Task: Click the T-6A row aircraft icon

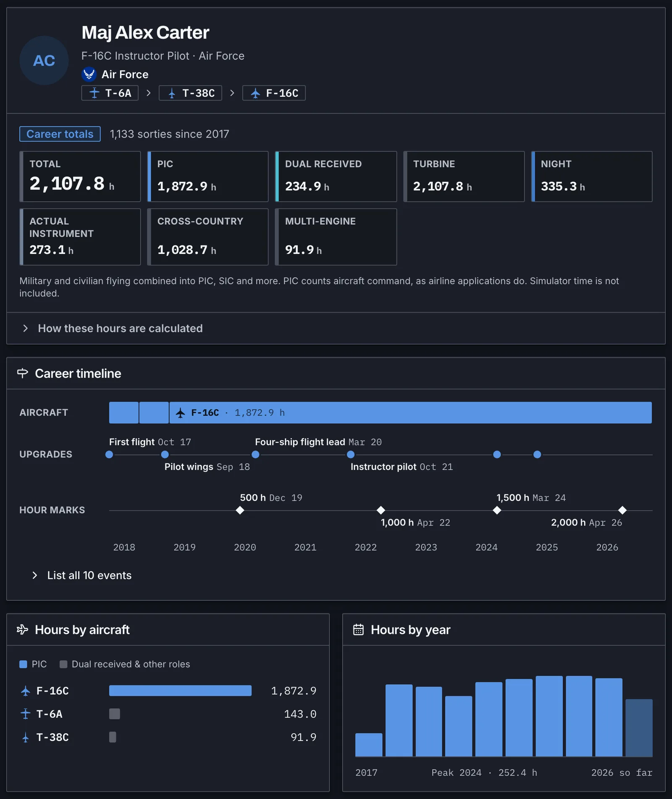Action: coord(26,714)
